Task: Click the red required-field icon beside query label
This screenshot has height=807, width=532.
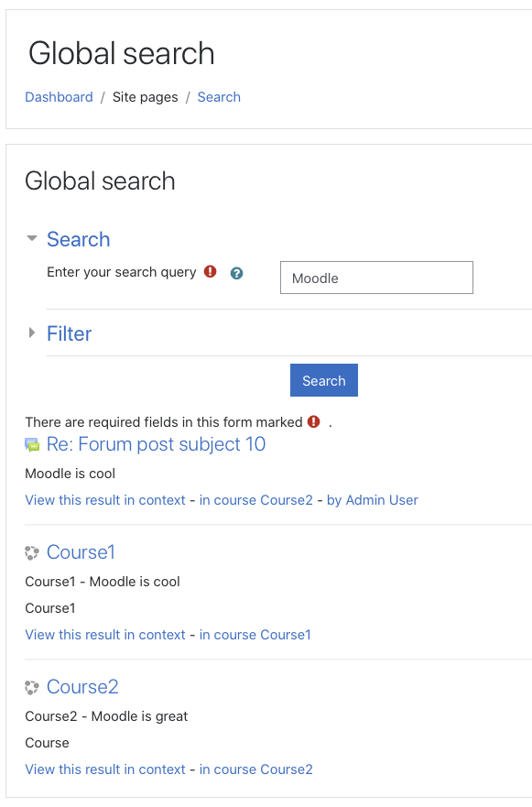Action: [210, 271]
